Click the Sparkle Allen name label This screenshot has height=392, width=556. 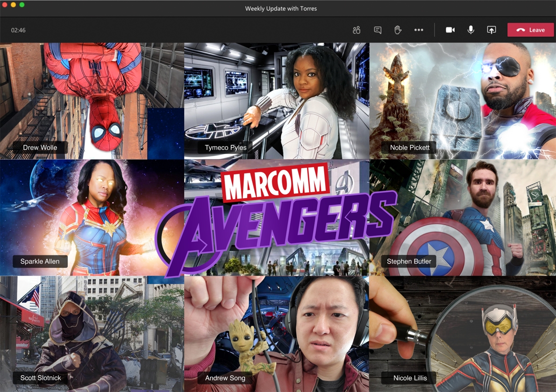pos(40,261)
